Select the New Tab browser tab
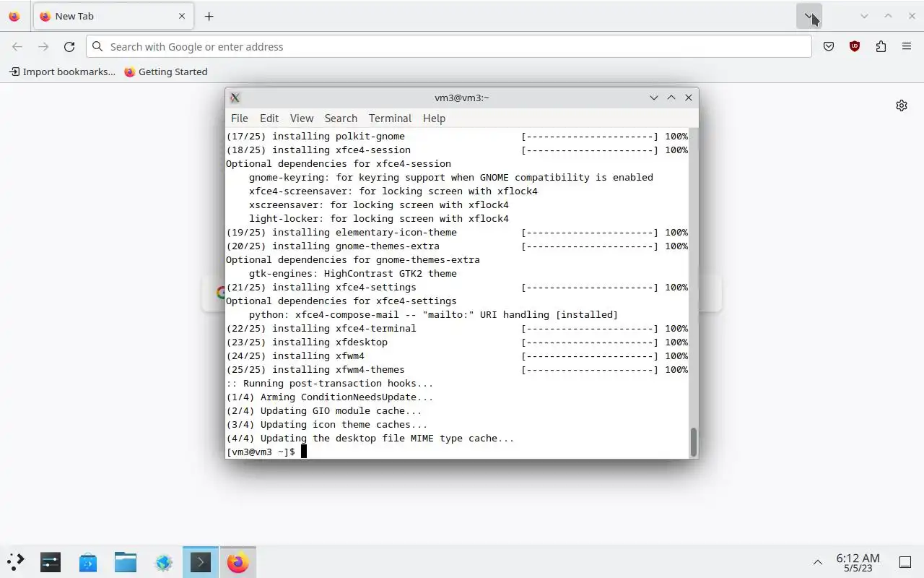Viewport: 924px width, 578px height. tap(112, 16)
